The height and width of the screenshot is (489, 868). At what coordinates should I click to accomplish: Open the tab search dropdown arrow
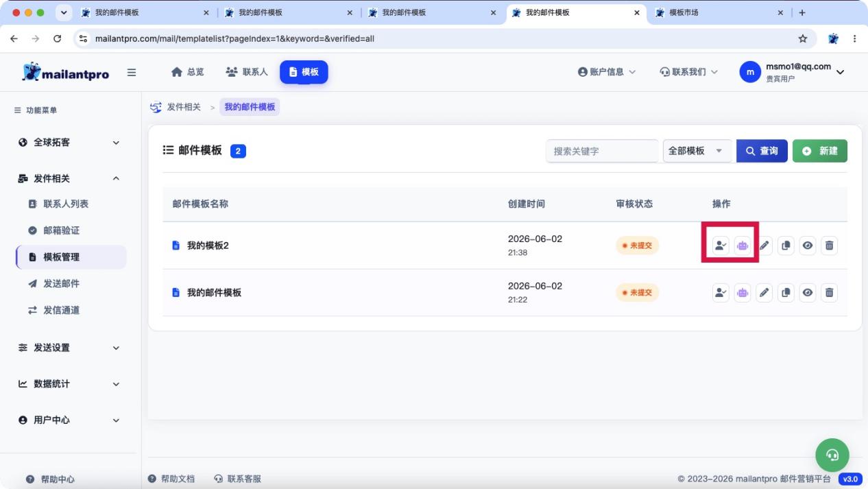[65, 12]
